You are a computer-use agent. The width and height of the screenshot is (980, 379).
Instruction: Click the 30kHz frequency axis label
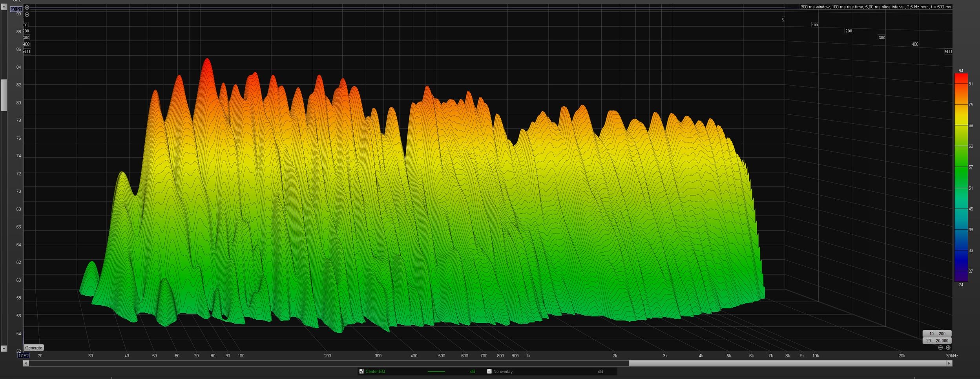(x=952, y=356)
